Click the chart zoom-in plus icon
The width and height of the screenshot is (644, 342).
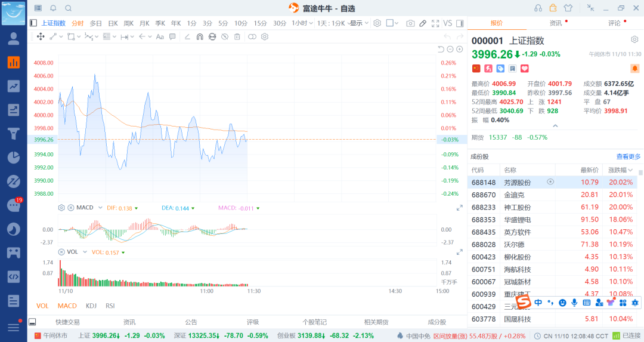460,50
